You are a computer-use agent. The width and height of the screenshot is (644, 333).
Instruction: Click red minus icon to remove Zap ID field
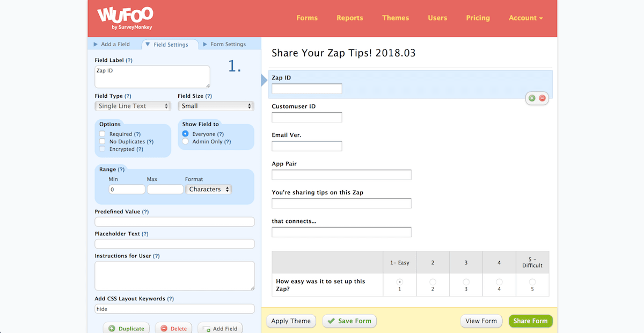coord(542,98)
